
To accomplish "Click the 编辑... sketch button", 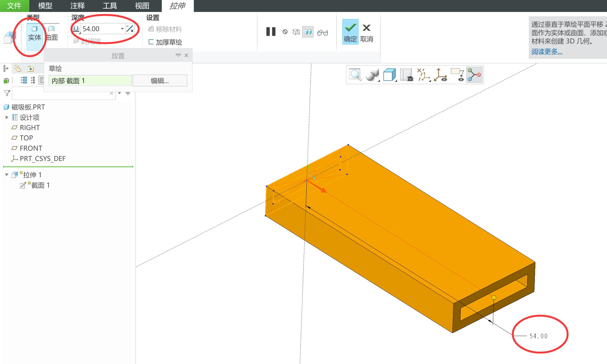I will (160, 81).
